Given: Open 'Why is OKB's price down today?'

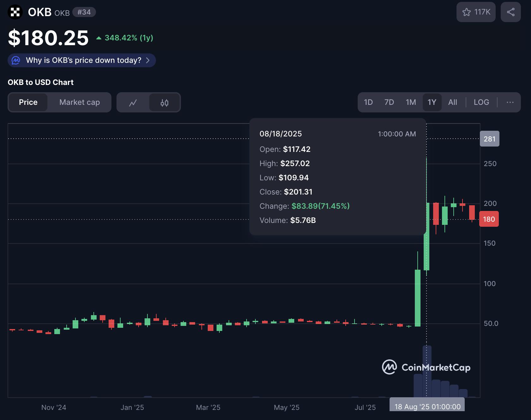Looking at the screenshot, I should (x=83, y=60).
